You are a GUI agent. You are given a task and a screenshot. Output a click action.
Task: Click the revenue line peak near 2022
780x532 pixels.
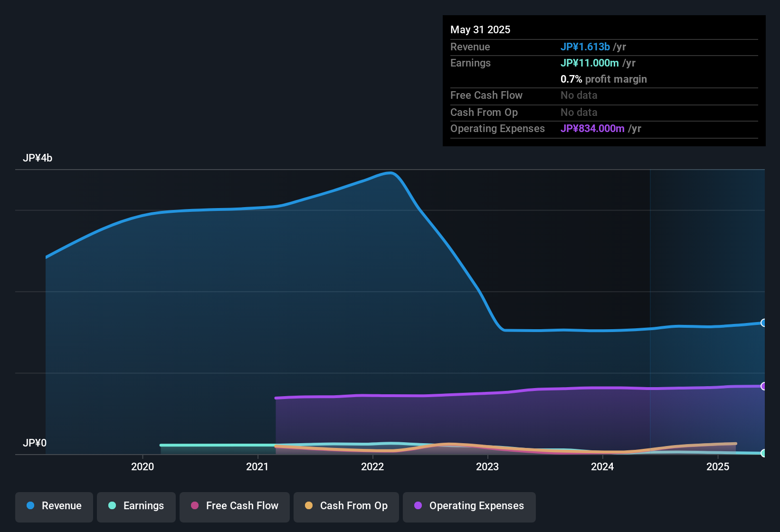click(390, 173)
